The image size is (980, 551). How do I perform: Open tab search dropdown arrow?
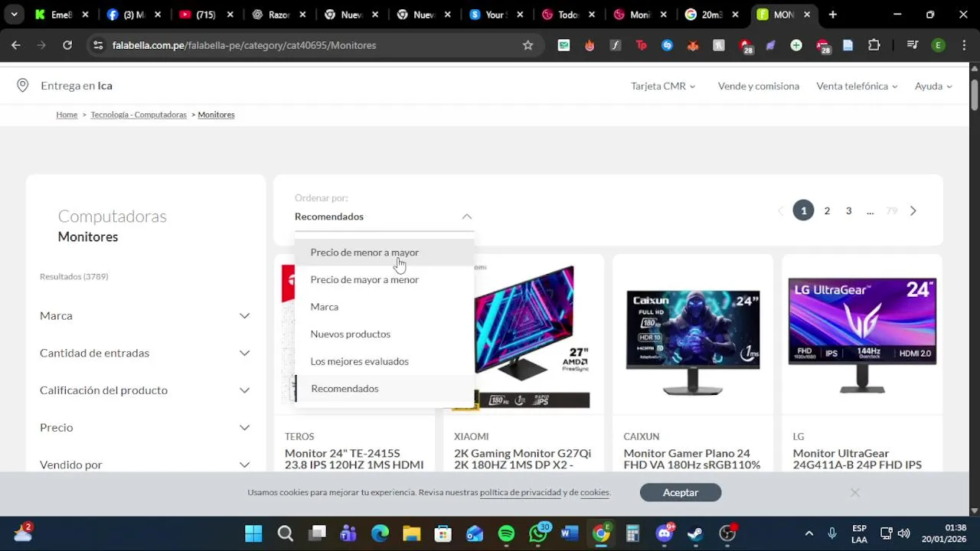14,15
